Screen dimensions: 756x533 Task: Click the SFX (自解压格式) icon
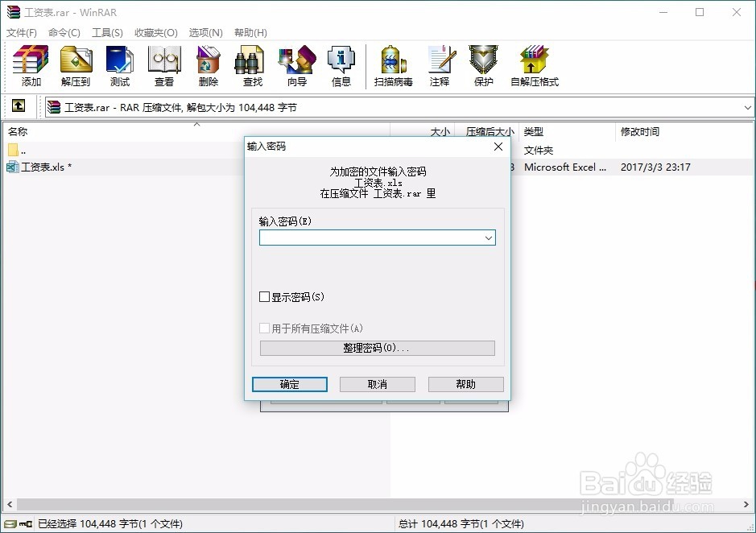(x=535, y=65)
